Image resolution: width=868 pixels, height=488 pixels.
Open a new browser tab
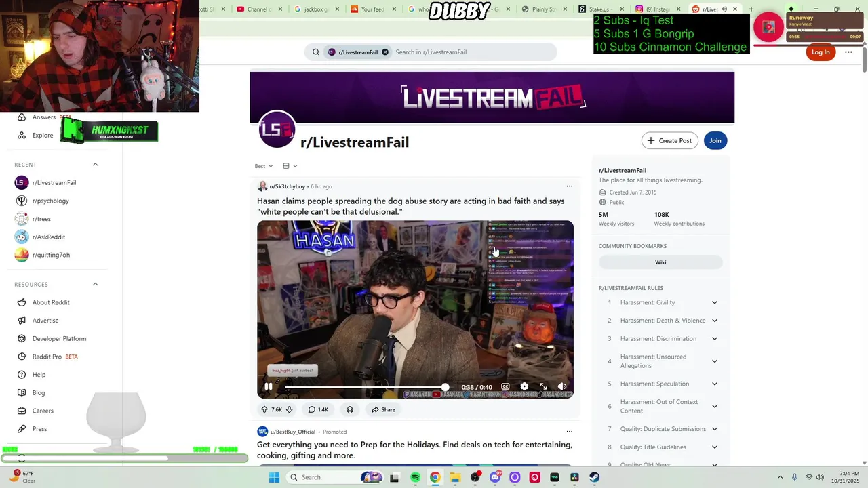pos(751,9)
